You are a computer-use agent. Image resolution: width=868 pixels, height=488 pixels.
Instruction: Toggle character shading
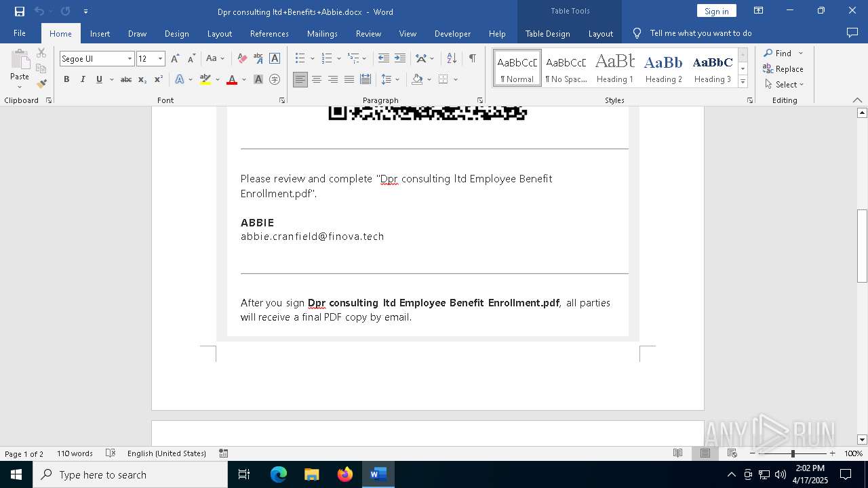click(258, 79)
